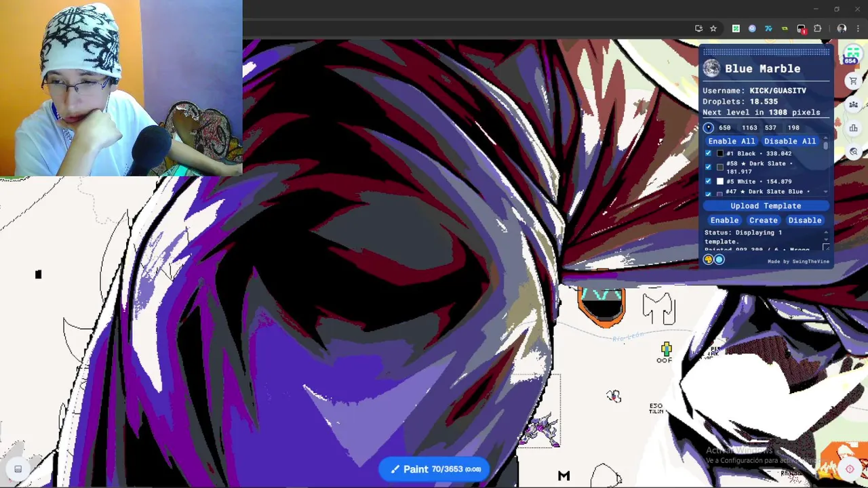Toggle the #47 Dark Slate Blue checkbox
868x488 pixels.
709,194
